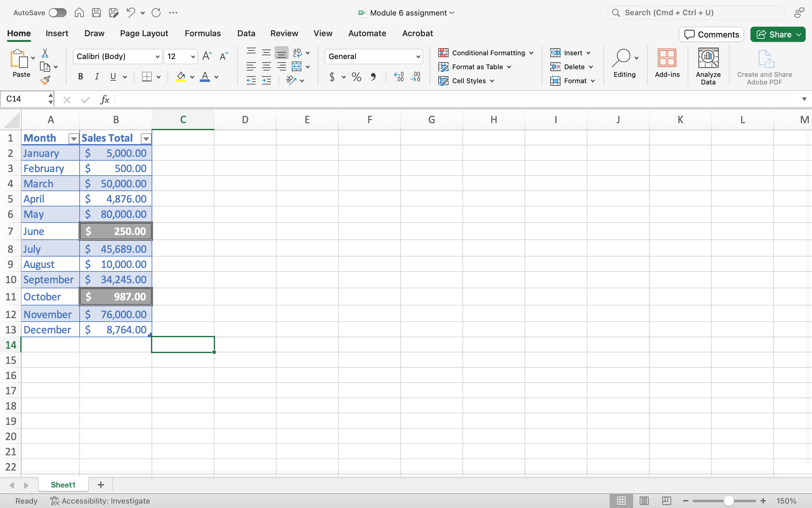
Task: Expand the formula bar chevron
Action: pyautogui.click(x=804, y=99)
